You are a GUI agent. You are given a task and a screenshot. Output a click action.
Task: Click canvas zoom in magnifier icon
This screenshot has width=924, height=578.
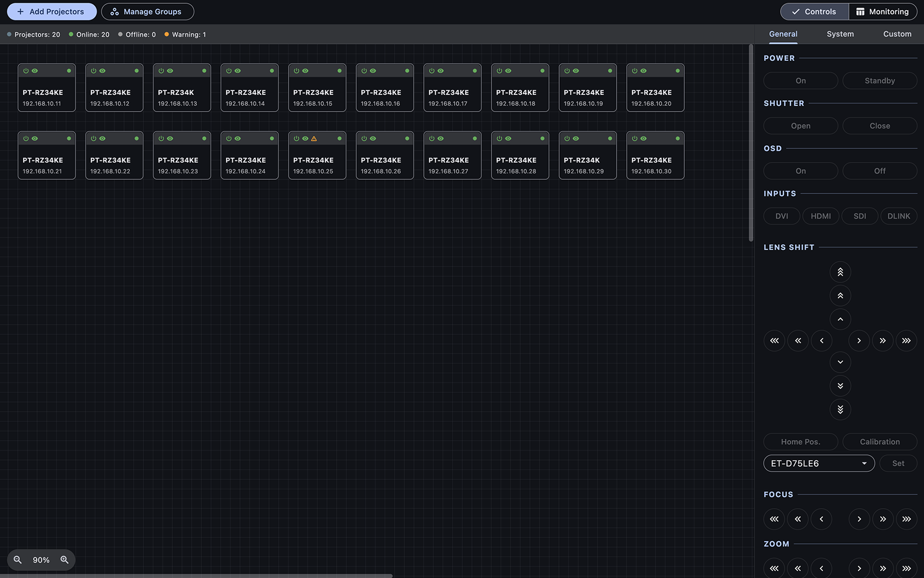64,560
